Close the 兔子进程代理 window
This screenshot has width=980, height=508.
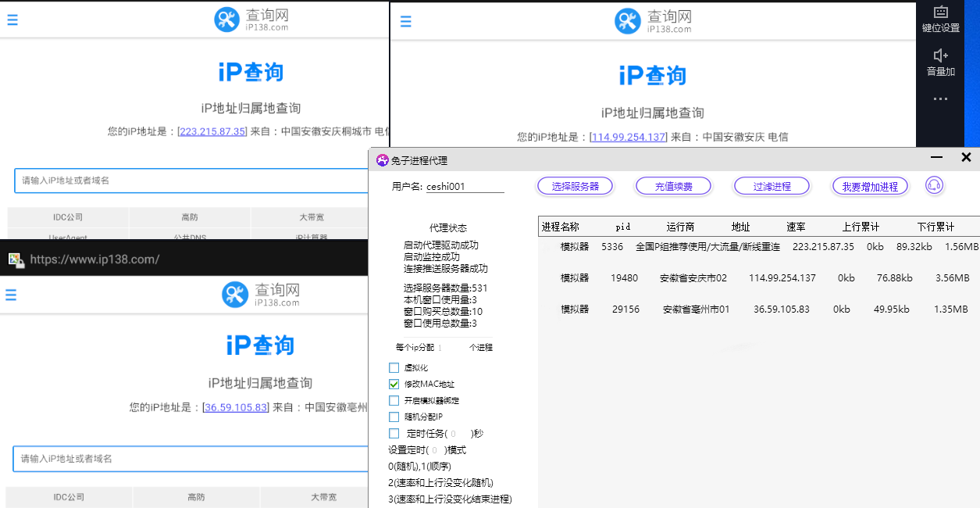coord(966,157)
